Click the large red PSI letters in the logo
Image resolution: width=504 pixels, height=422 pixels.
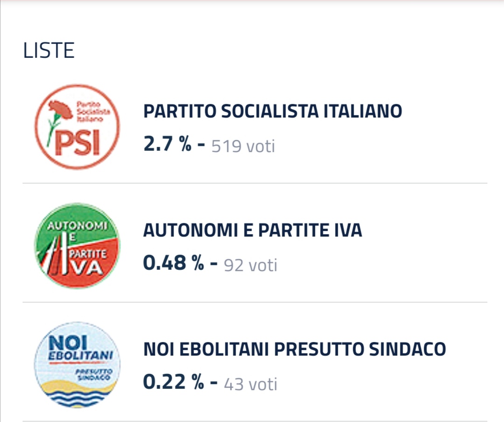coord(77,142)
